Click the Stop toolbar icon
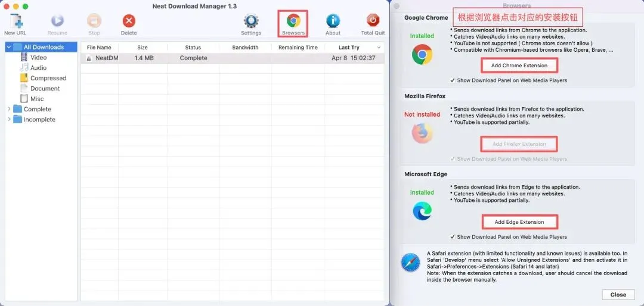The width and height of the screenshot is (644, 306). [x=94, y=20]
